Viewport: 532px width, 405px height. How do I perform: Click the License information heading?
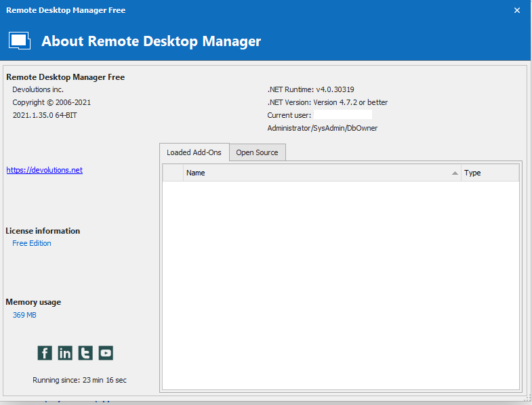(x=43, y=231)
